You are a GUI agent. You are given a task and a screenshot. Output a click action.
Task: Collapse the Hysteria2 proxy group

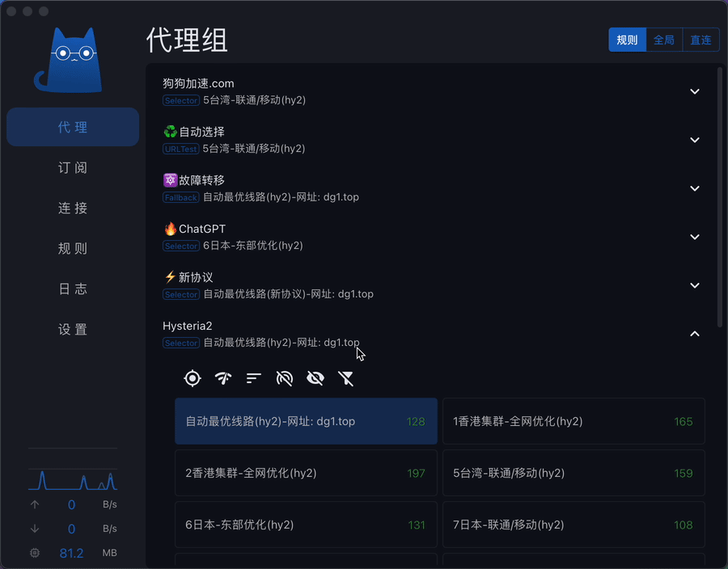(694, 334)
